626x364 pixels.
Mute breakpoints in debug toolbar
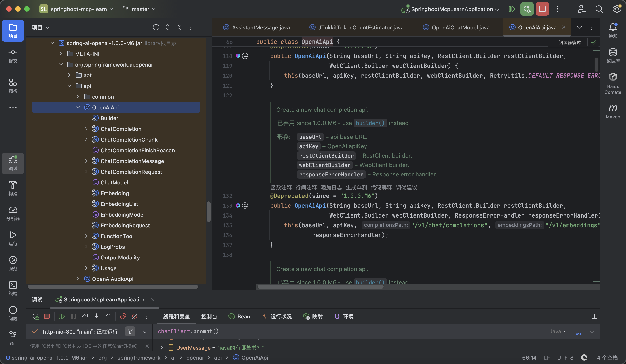(x=135, y=316)
